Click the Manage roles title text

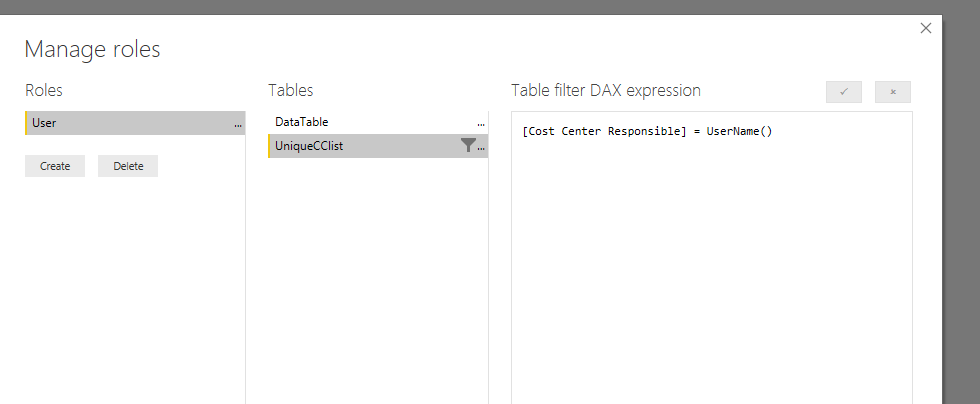tap(92, 49)
